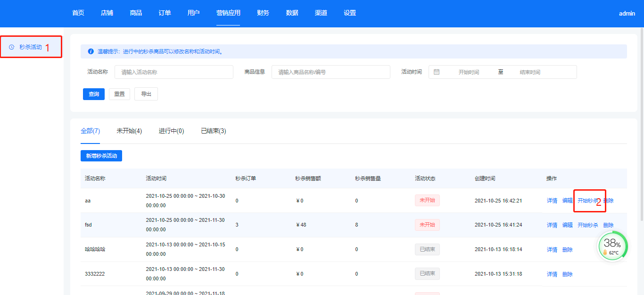The width and height of the screenshot is (644, 295).
Task: Click the 导出 export button
Action: pyautogui.click(x=146, y=94)
